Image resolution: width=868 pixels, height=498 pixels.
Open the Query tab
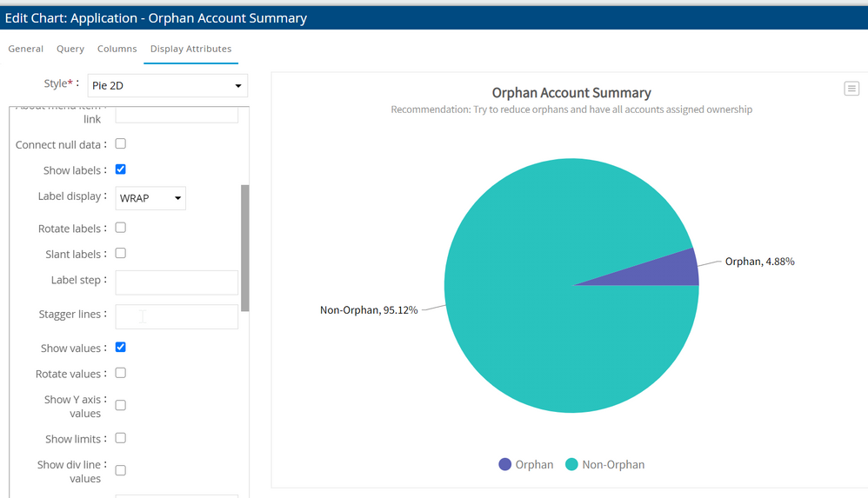tap(70, 49)
